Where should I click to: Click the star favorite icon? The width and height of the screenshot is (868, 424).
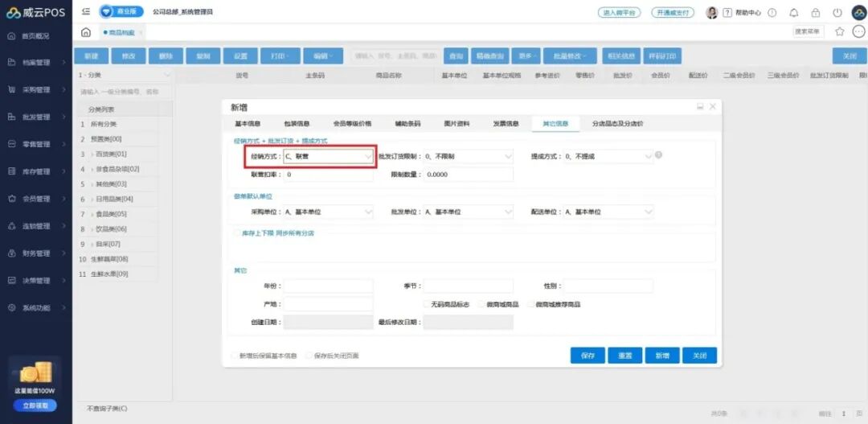(840, 31)
